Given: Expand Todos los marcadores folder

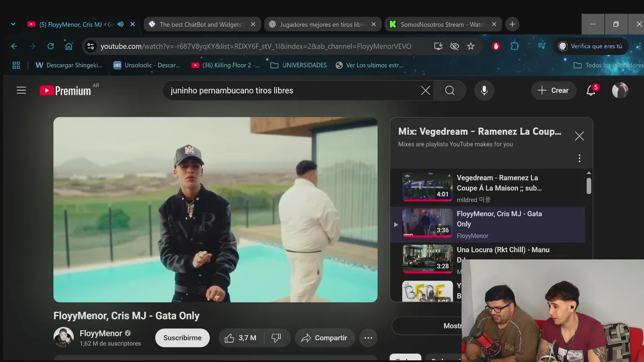Looking at the screenshot, I should pos(608,65).
